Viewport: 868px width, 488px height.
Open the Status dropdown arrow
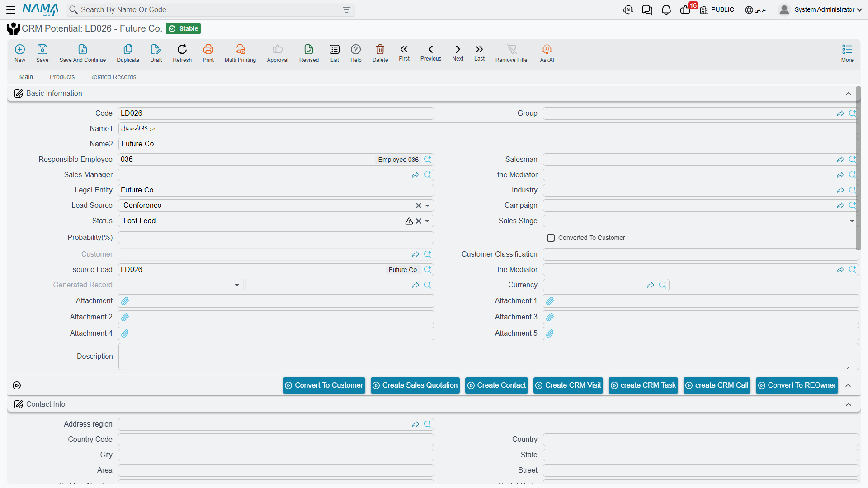(x=427, y=221)
